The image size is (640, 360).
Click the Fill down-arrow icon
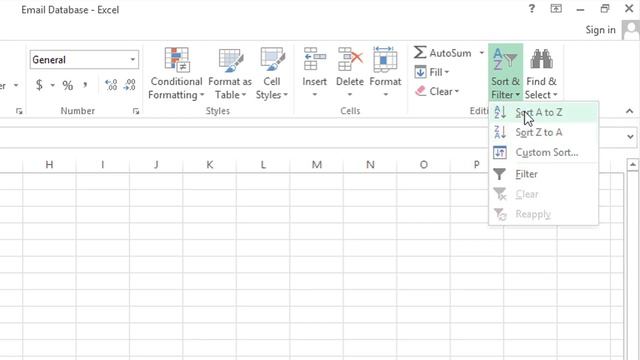420,72
